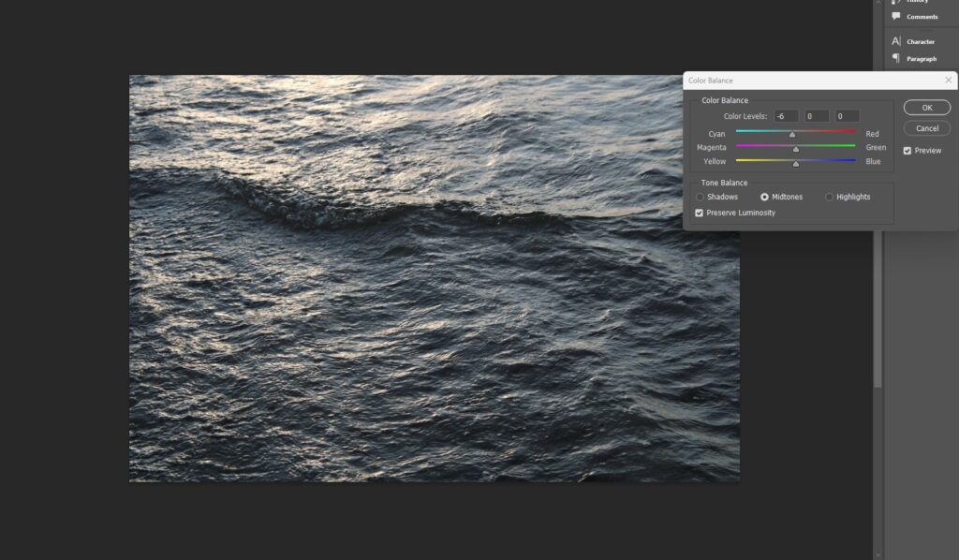
Task: Cancel the Color Balance dialog
Action: pyautogui.click(x=926, y=128)
